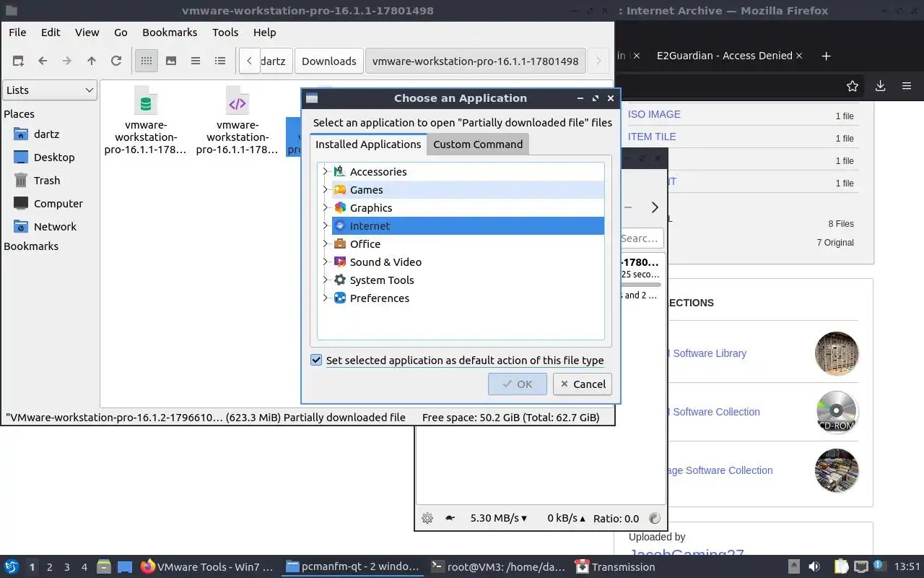
Task: Select E2Guardian - Access Denied tab
Action: point(725,56)
